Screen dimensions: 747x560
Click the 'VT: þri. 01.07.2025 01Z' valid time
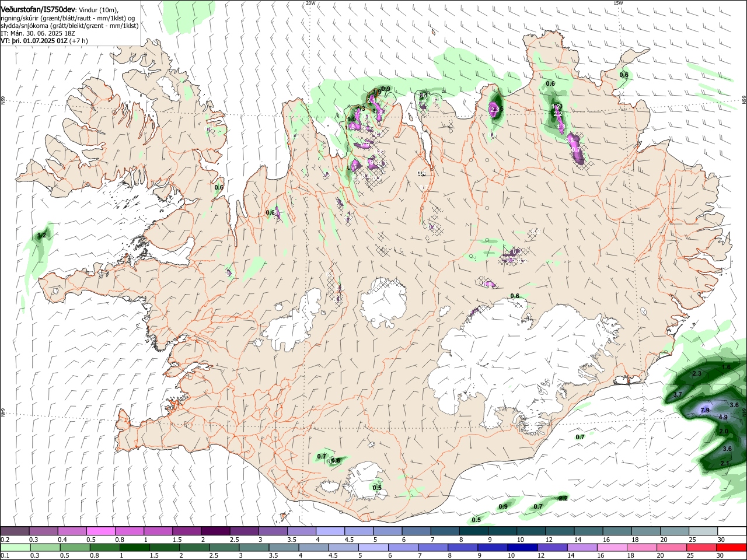click(34, 41)
